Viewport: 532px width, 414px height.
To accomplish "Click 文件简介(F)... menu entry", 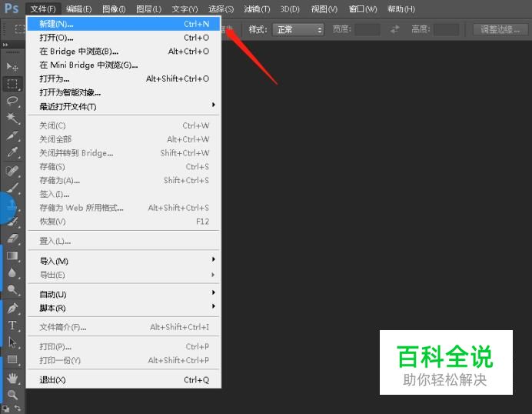I will tap(124, 327).
